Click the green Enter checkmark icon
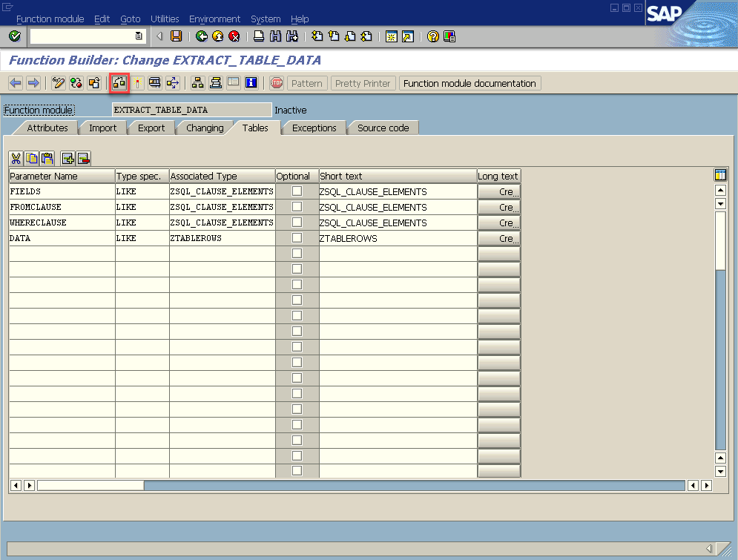 pyautogui.click(x=15, y=36)
